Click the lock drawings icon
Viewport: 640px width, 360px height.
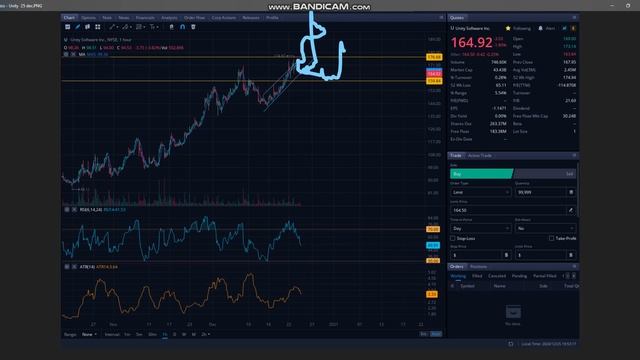point(171,27)
